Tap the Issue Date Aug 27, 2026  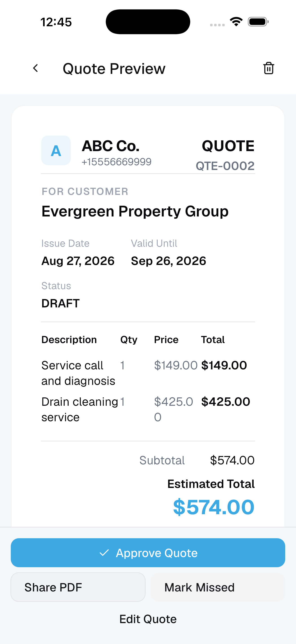point(78,261)
